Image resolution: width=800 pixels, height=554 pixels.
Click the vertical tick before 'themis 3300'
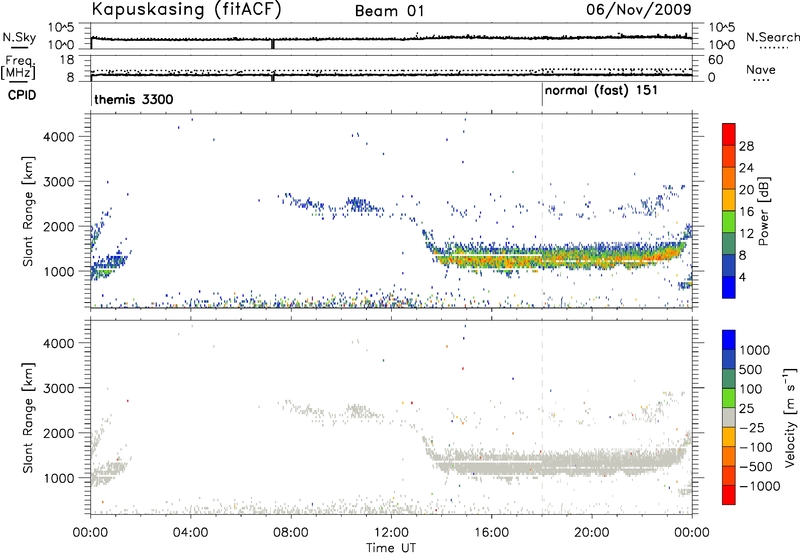pos(91,93)
